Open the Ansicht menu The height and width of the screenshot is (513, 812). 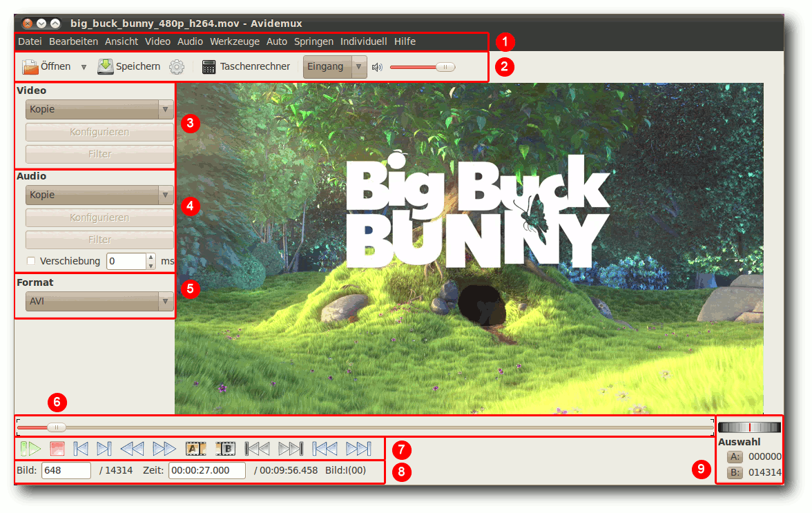point(122,41)
